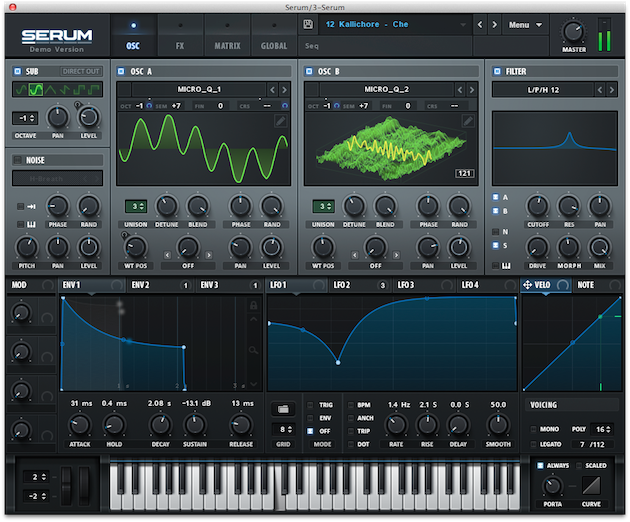
Task: Click the pitch bend wheel
Action: [x=67, y=485]
